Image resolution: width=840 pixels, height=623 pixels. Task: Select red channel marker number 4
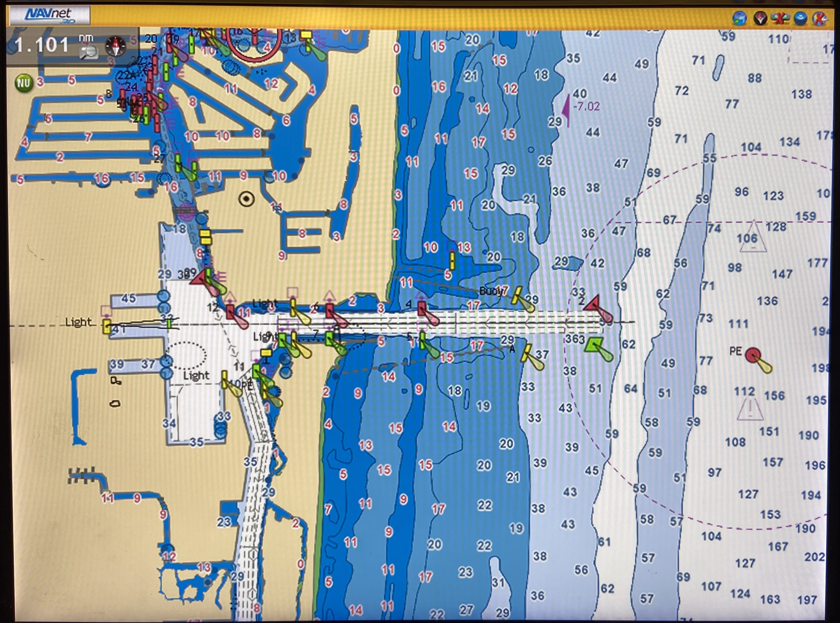coord(422,308)
